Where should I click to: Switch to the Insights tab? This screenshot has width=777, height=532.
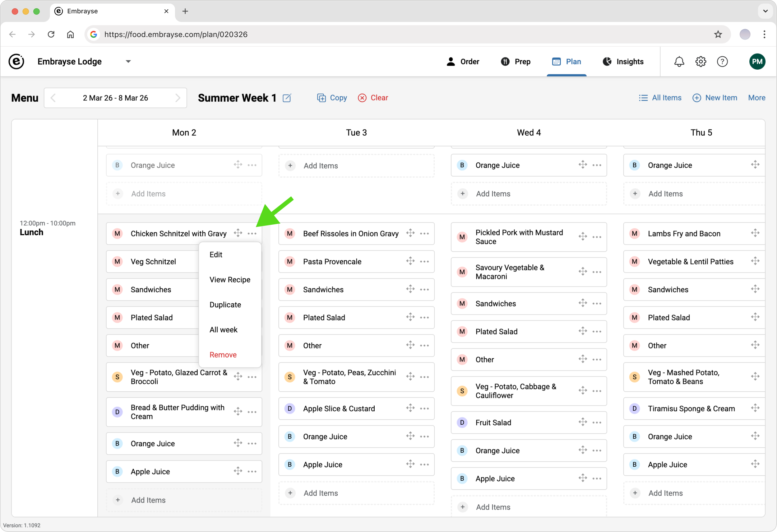point(623,62)
